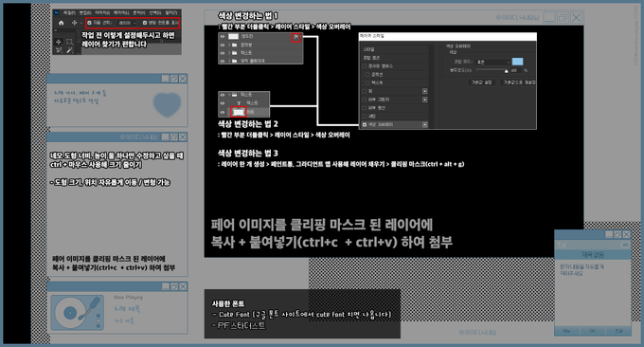Click the blue heart shape graphic

(168, 104)
